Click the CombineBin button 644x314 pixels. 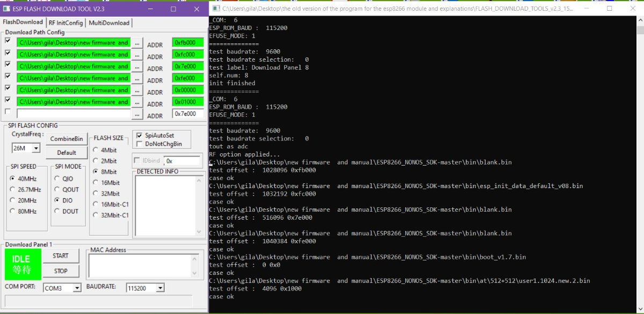(x=67, y=139)
